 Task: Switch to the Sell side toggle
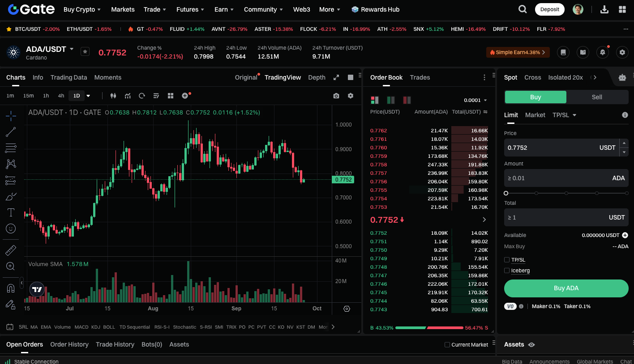[597, 97]
